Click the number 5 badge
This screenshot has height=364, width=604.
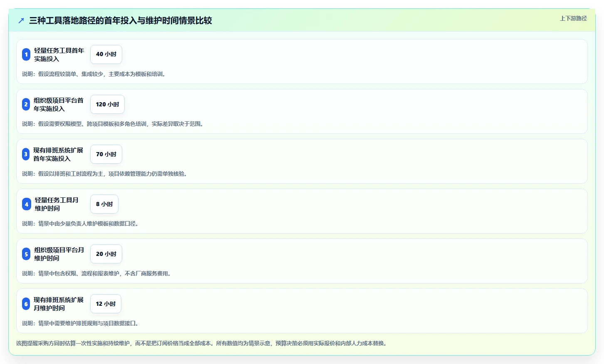26,254
